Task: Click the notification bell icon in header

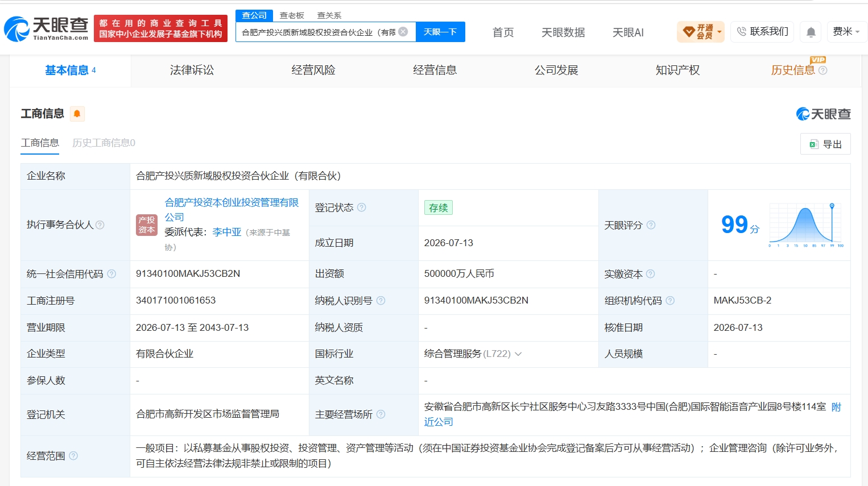Action: coord(811,32)
